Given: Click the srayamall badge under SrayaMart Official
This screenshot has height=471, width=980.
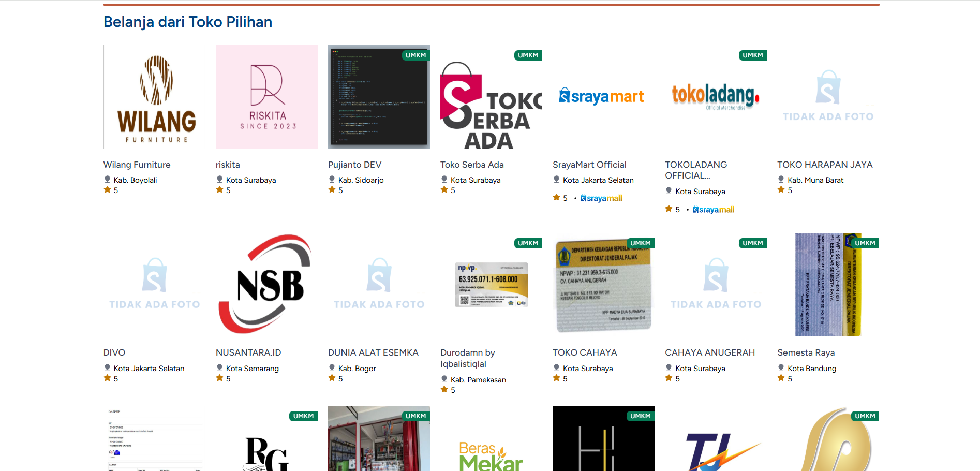Looking at the screenshot, I should tap(601, 198).
